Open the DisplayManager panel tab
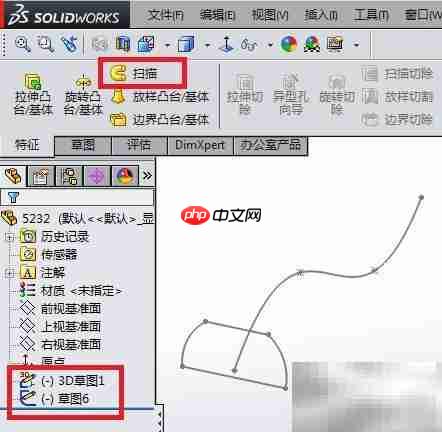Screen dimensions: 442x432 [125, 176]
